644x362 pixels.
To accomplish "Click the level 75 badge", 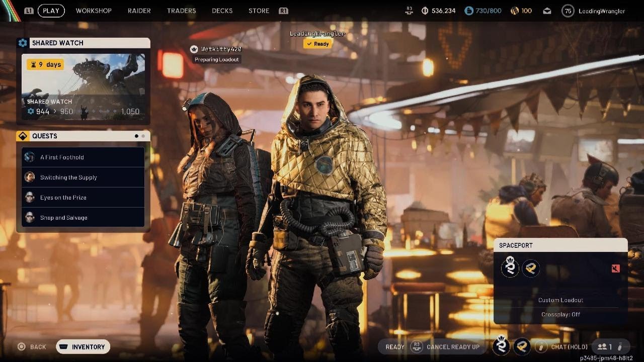I will tap(568, 11).
